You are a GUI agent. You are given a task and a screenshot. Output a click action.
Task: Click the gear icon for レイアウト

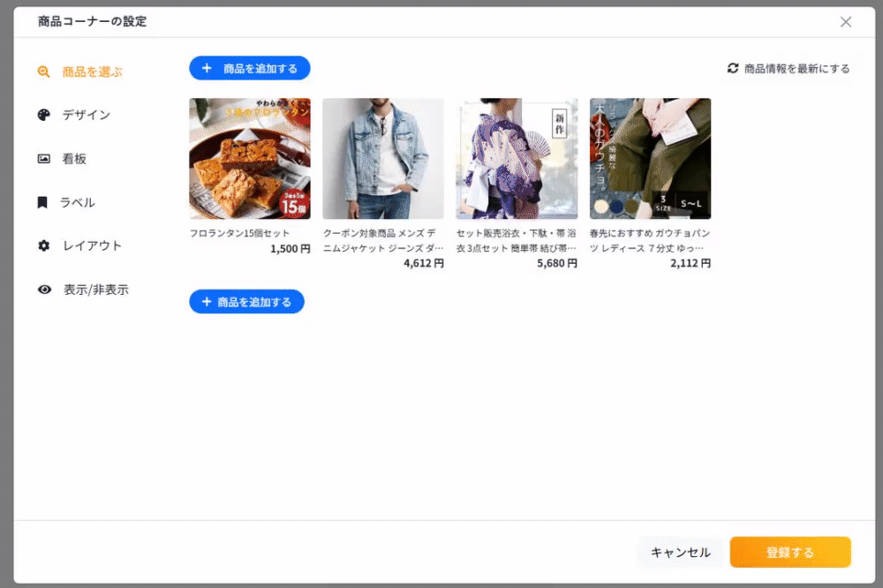pos(43,245)
